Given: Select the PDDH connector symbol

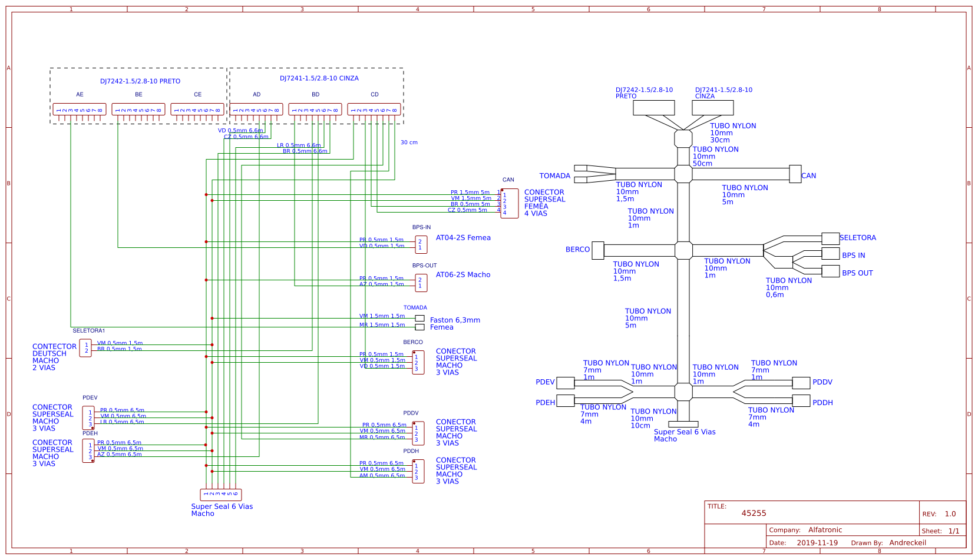Looking at the screenshot, I should point(417,470).
